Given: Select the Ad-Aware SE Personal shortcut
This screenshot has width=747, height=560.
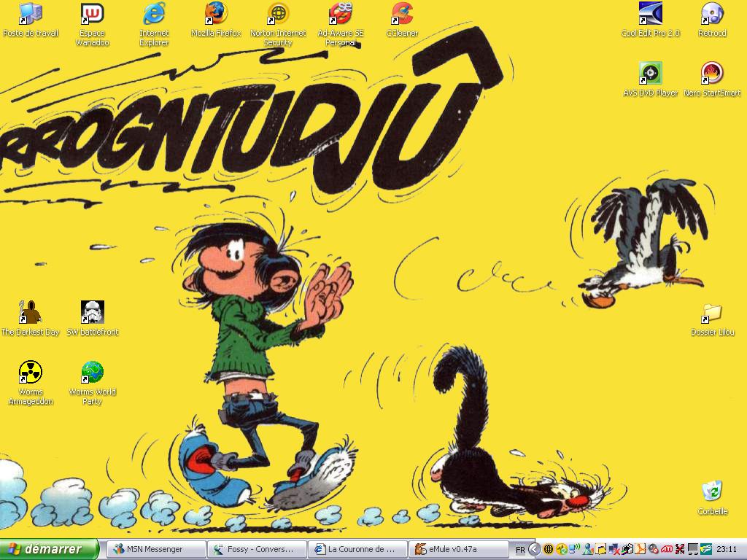Looking at the screenshot, I should point(340,25).
